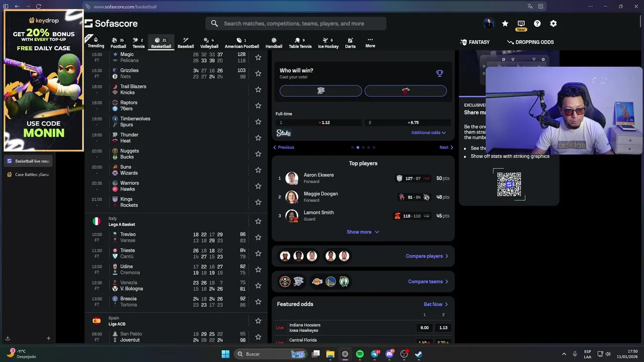Select the Volleyball sports tab

pos(209,43)
